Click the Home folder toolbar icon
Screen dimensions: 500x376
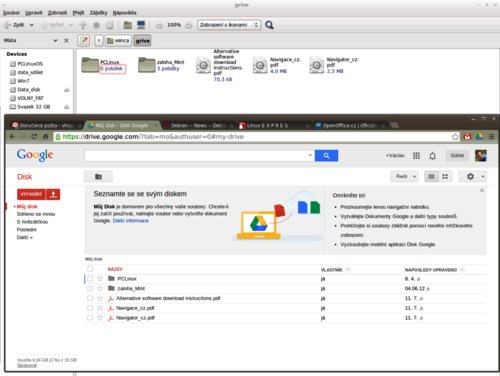tap(127, 25)
